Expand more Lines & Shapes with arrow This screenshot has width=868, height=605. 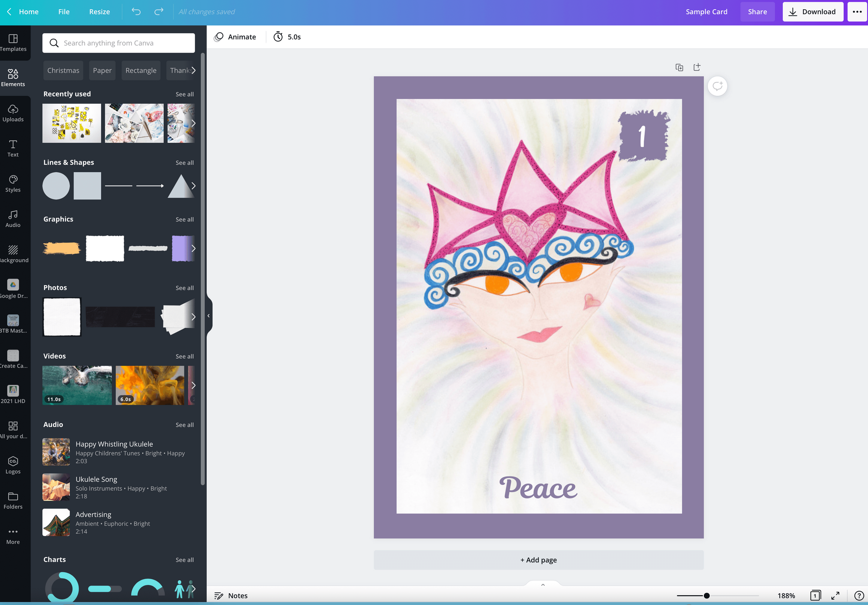[193, 186]
